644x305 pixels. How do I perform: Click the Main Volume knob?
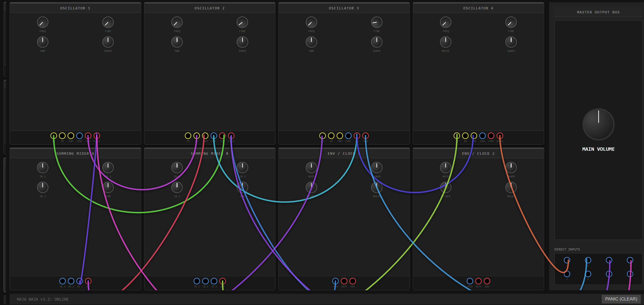[598, 124]
